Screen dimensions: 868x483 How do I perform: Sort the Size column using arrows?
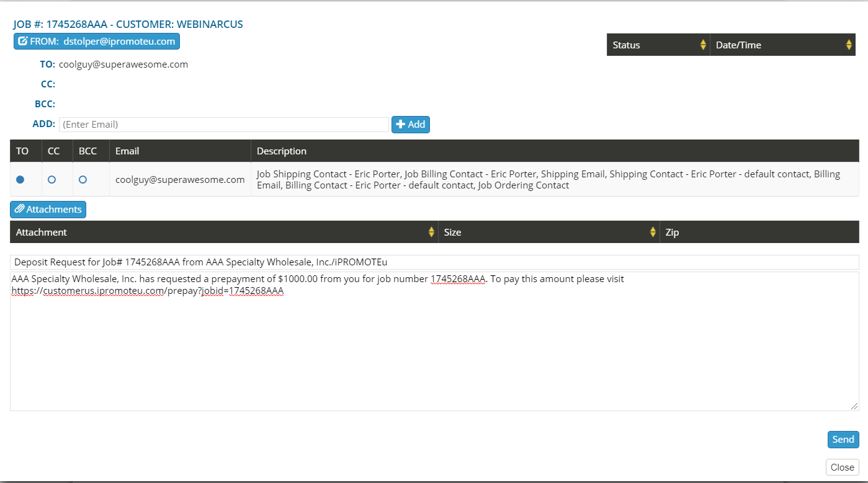pyautogui.click(x=653, y=232)
